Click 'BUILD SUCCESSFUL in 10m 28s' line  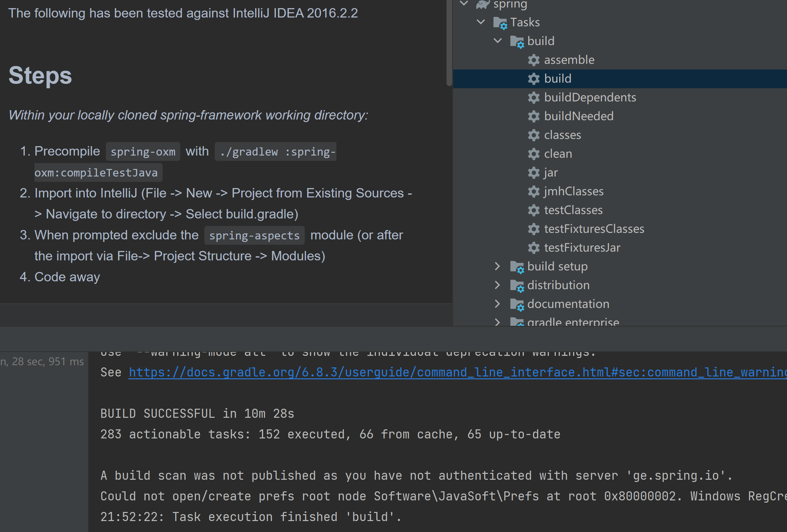(x=197, y=414)
